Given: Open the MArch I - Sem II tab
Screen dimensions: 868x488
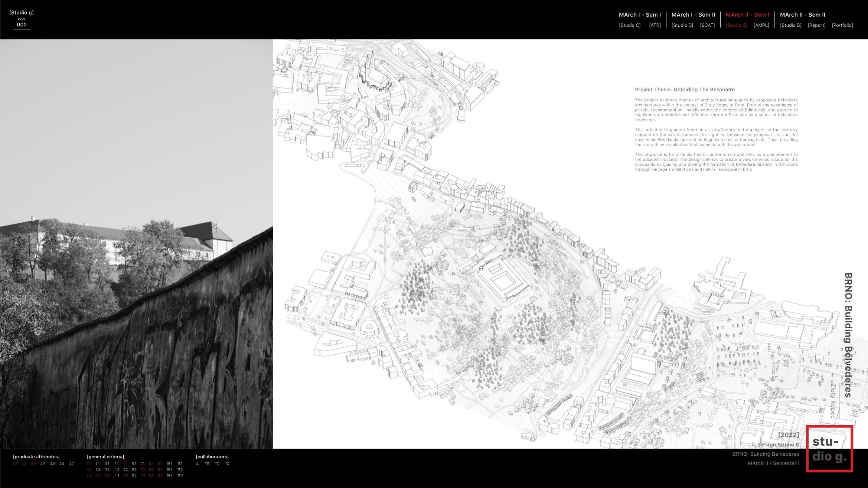Looking at the screenshot, I should 693,15.
